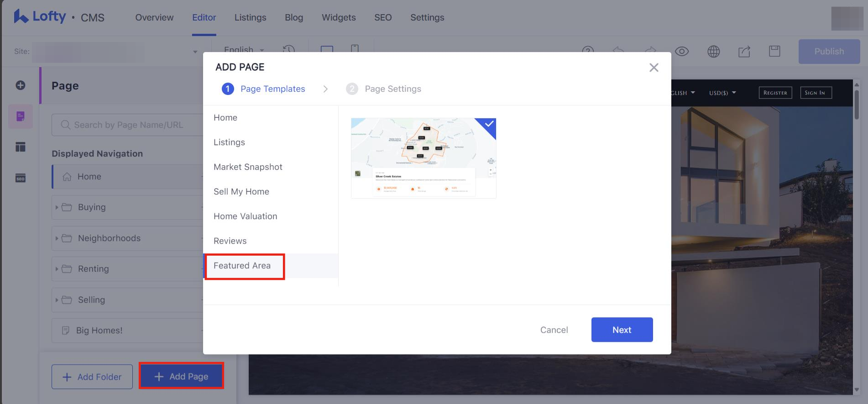This screenshot has height=404, width=868.
Task: Open the layout template icon in sidebar
Action: [x=21, y=147]
